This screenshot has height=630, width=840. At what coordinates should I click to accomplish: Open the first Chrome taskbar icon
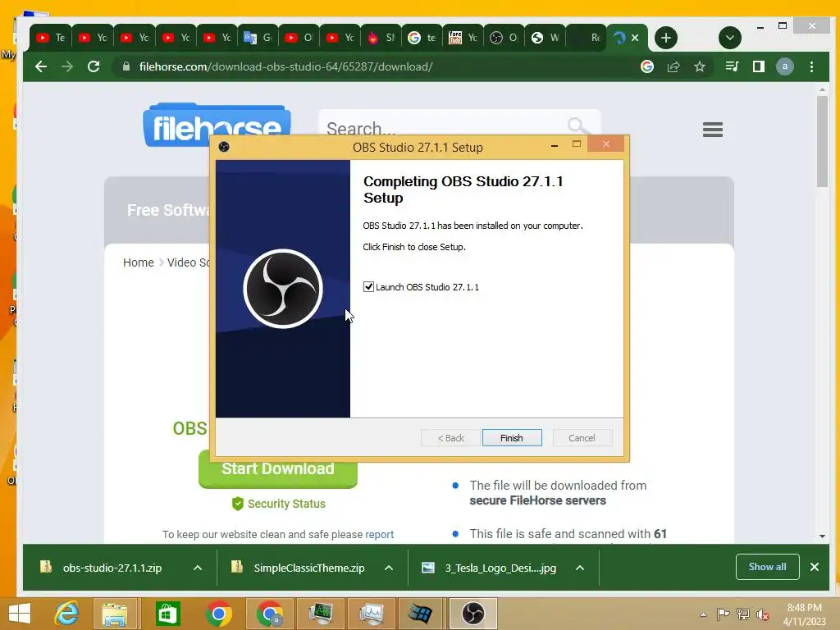(x=218, y=614)
